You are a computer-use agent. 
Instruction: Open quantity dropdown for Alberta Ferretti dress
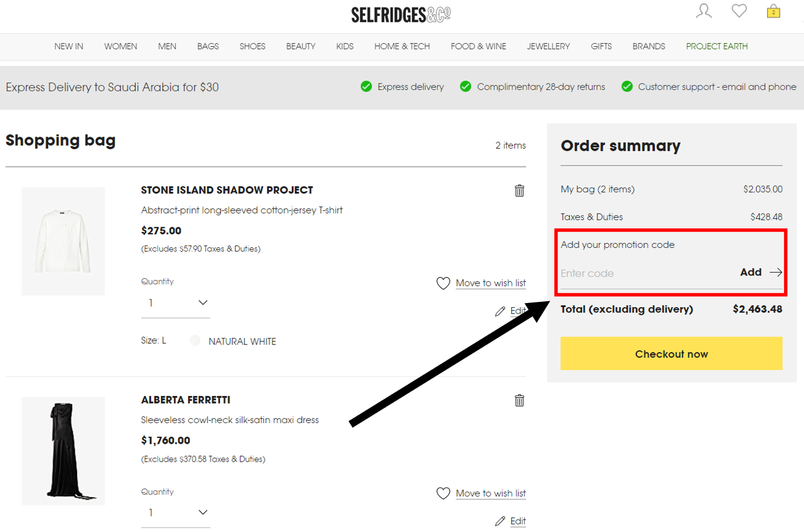(x=176, y=512)
